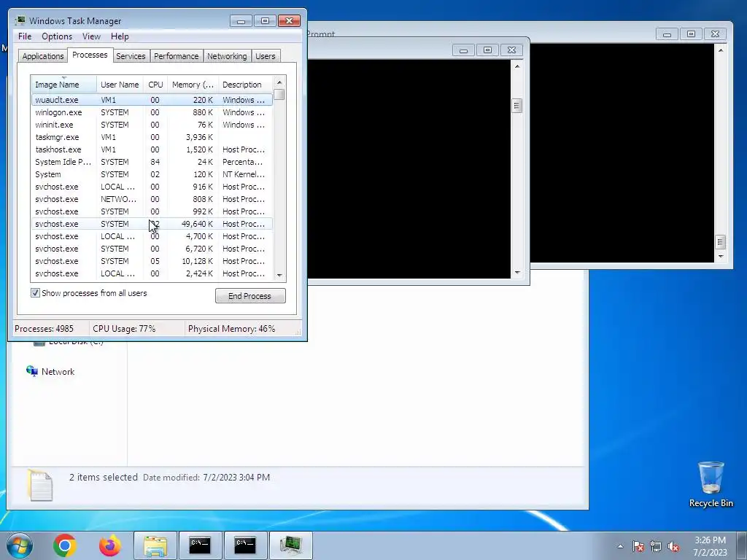Select winlogon.exe process row
The height and width of the screenshot is (560, 747).
pos(152,112)
